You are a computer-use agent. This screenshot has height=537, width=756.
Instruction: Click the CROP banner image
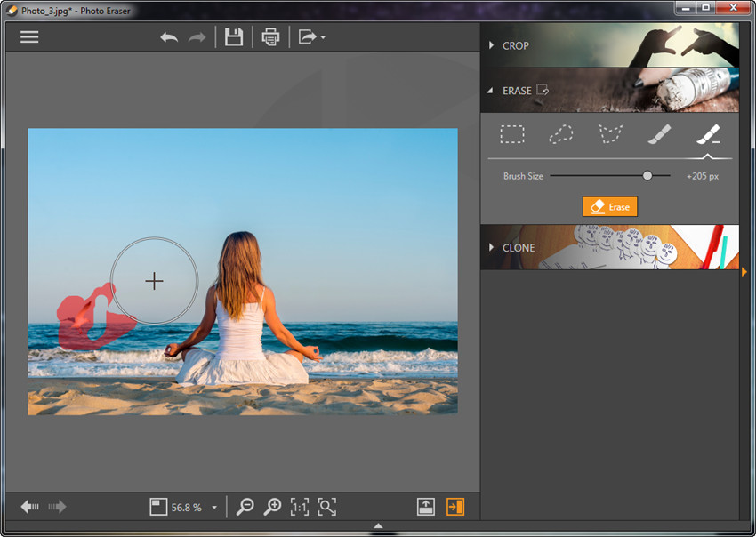(609, 44)
